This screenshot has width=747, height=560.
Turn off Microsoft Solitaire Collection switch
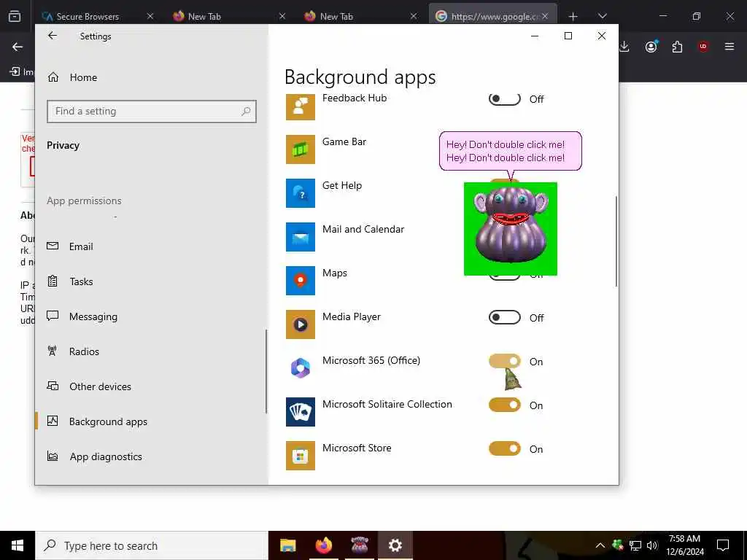pos(505,405)
